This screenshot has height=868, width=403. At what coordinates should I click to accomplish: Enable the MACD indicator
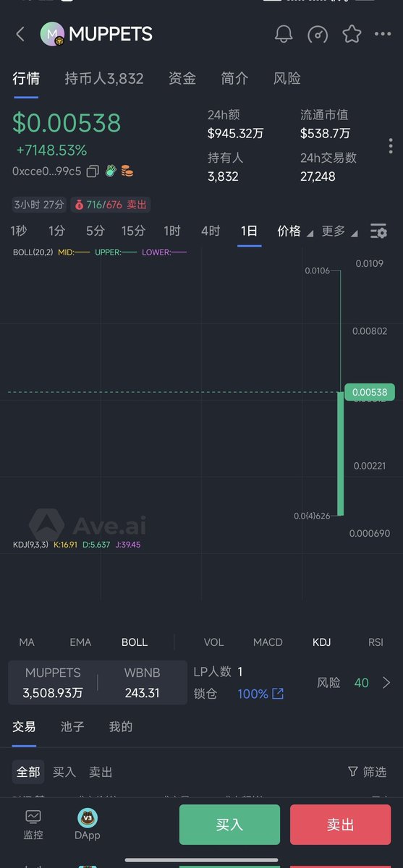pos(268,642)
